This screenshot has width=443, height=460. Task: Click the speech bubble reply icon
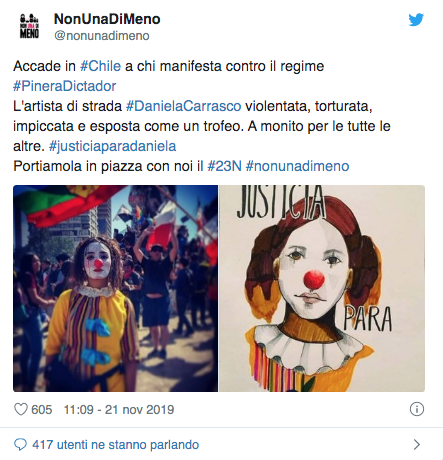pos(20,445)
